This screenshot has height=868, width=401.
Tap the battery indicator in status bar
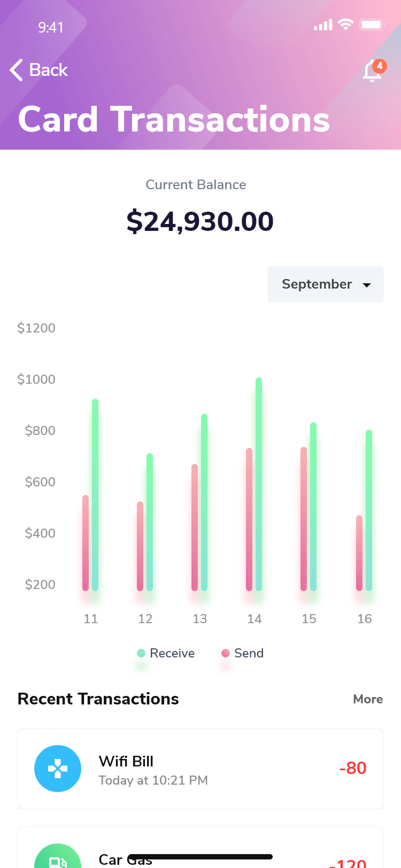372,25
